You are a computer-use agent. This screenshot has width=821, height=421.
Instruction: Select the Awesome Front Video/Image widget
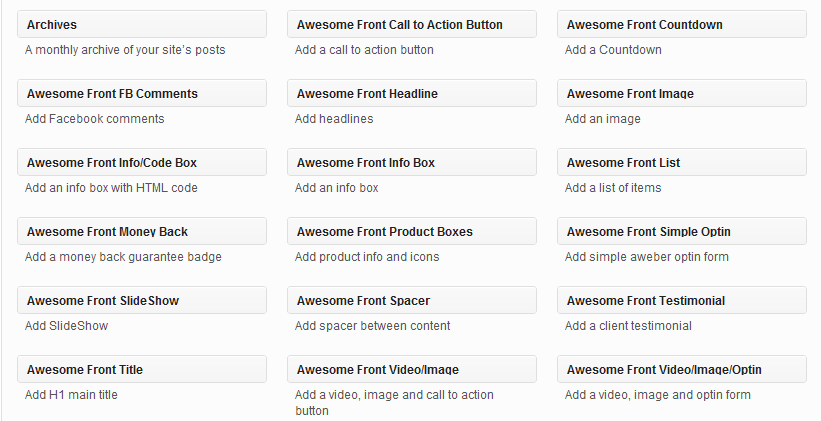tap(412, 369)
